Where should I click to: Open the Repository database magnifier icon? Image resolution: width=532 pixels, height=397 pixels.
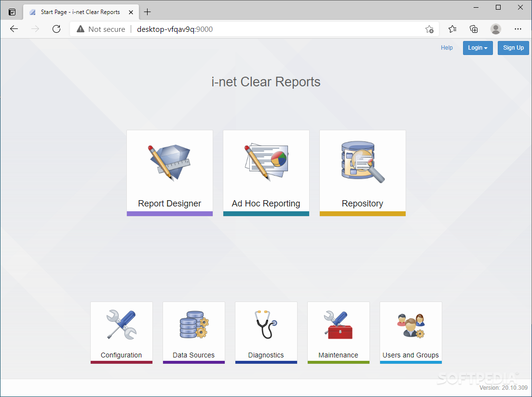pos(363,162)
